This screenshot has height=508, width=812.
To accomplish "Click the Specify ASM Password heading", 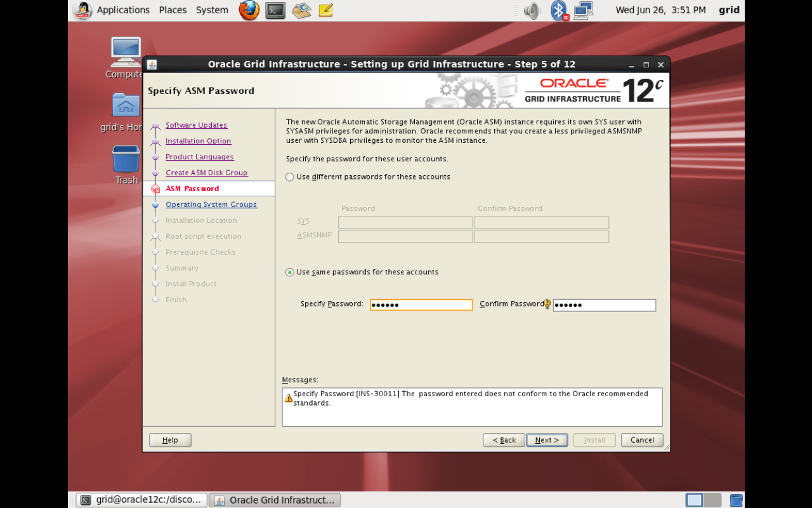I will (201, 91).
